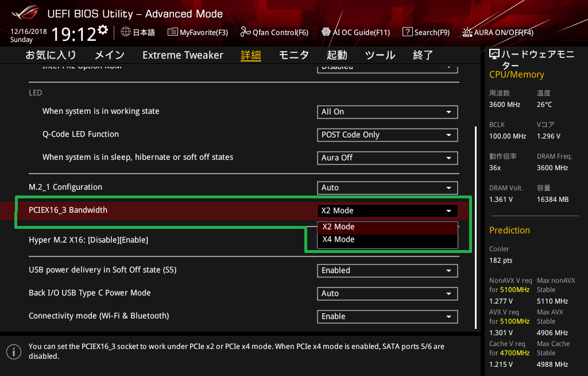Click the 1.361 V DRAM voltage
The height and width of the screenshot is (376, 588).
point(501,199)
